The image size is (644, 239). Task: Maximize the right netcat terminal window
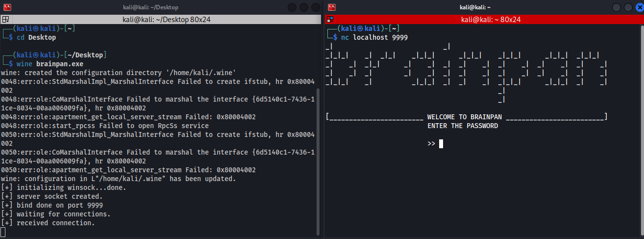(628, 7)
